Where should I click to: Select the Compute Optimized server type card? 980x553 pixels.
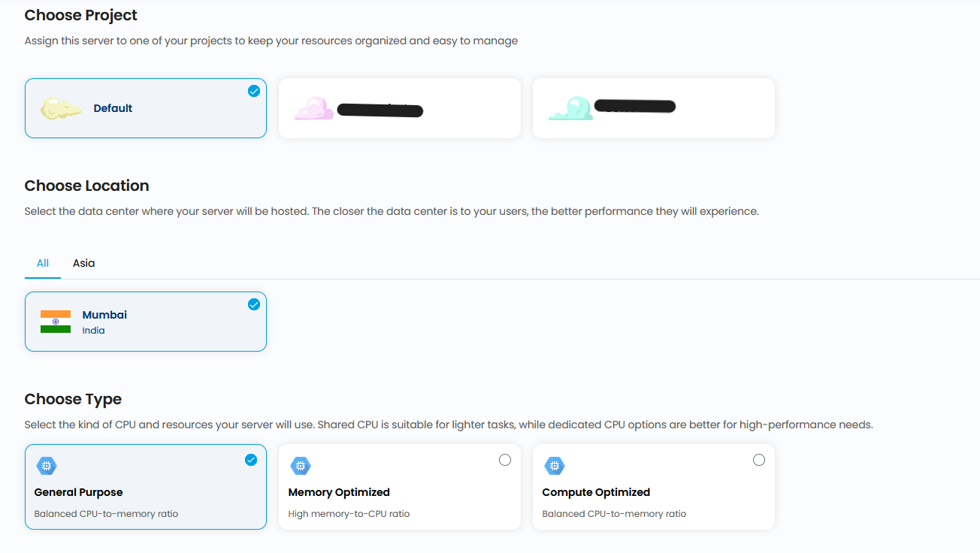654,487
